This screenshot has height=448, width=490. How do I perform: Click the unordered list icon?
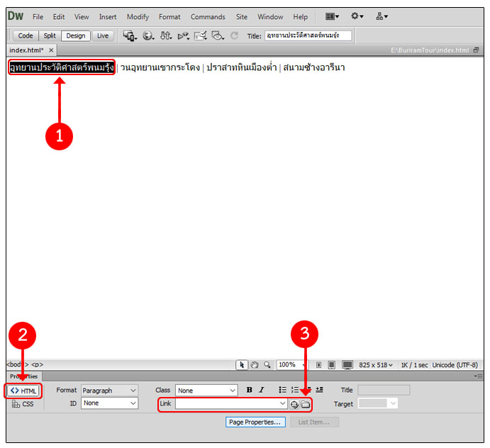pyautogui.click(x=282, y=390)
